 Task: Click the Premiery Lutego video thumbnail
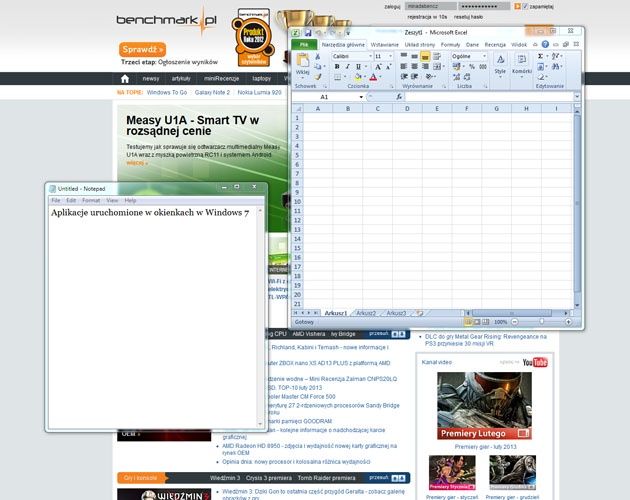pyautogui.click(x=484, y=406)
